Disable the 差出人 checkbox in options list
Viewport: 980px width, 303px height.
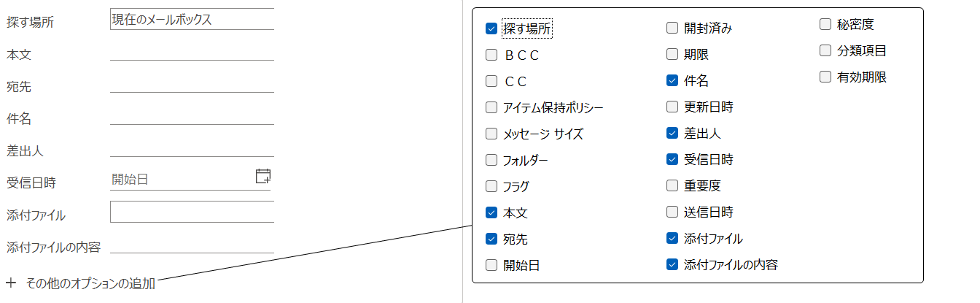[672, 133]
